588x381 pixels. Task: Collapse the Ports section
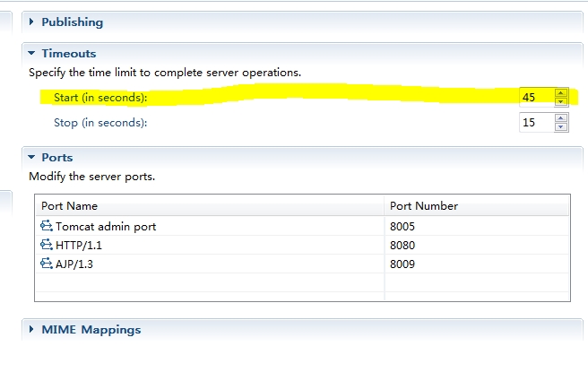coord(31,157)
